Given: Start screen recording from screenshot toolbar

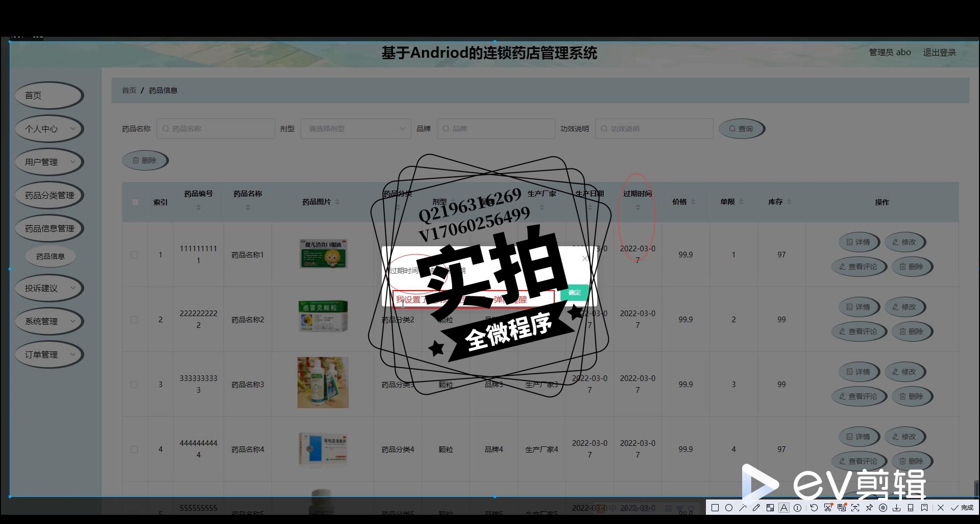Looking at the screenshot, I should 883,508.
